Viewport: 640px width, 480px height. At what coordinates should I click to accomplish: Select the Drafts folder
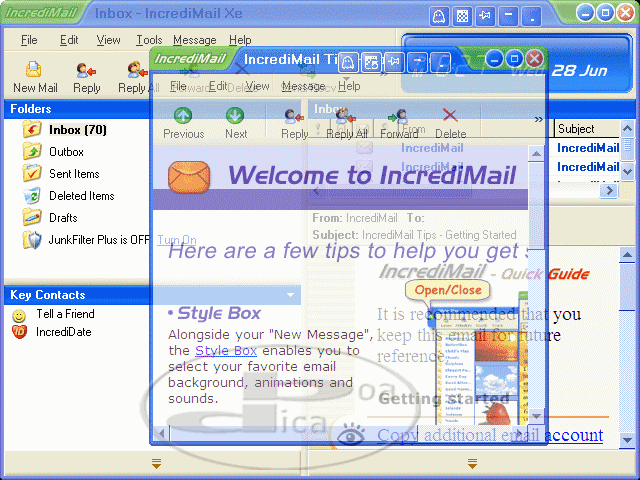click(63, 218)
